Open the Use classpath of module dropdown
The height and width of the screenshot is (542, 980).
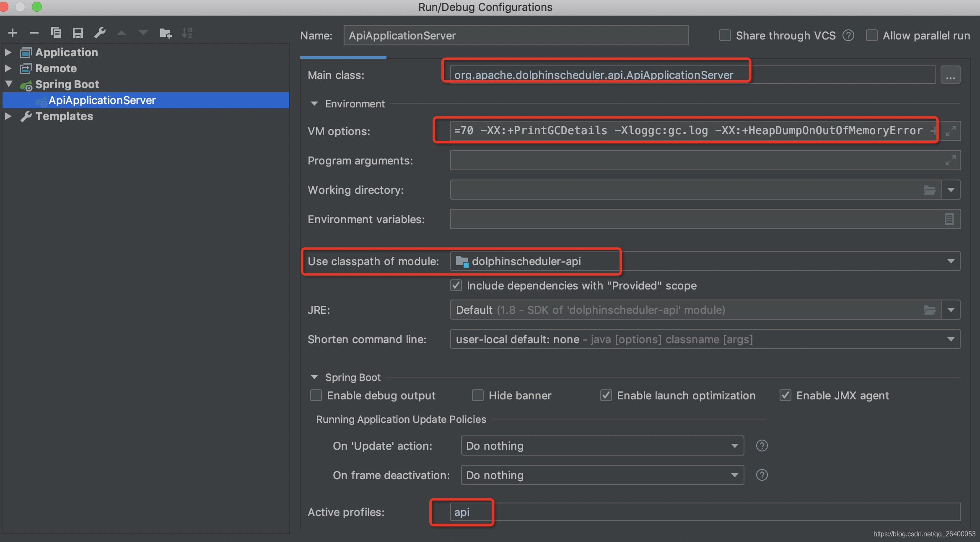point(951,261)
